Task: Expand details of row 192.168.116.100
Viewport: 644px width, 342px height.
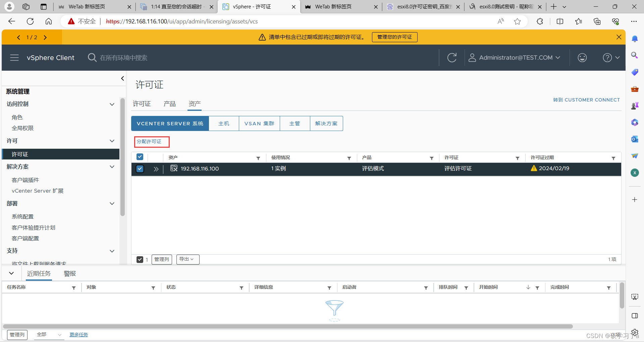Action: pos(156,169)
